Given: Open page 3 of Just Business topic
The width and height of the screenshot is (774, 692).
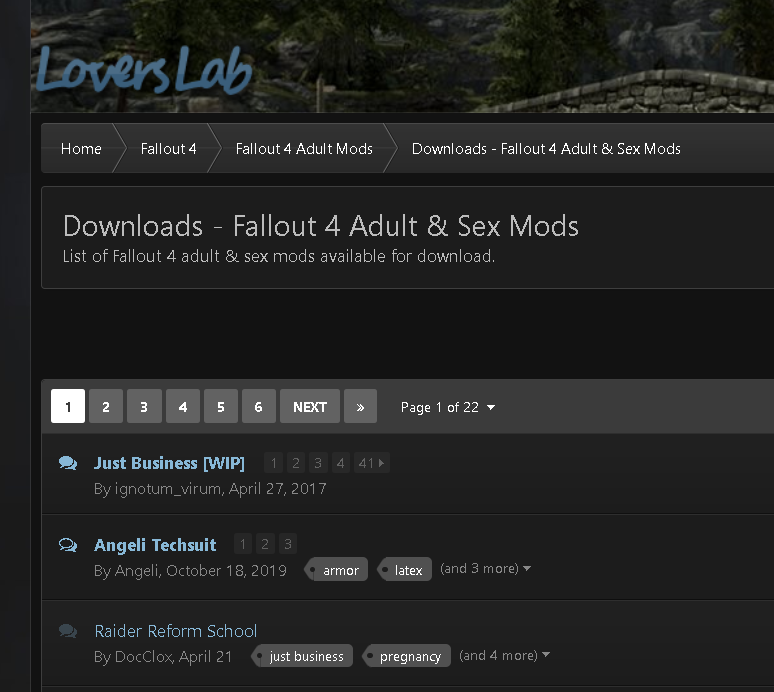Looking at the screenshot, I should (x=318, y=463).
